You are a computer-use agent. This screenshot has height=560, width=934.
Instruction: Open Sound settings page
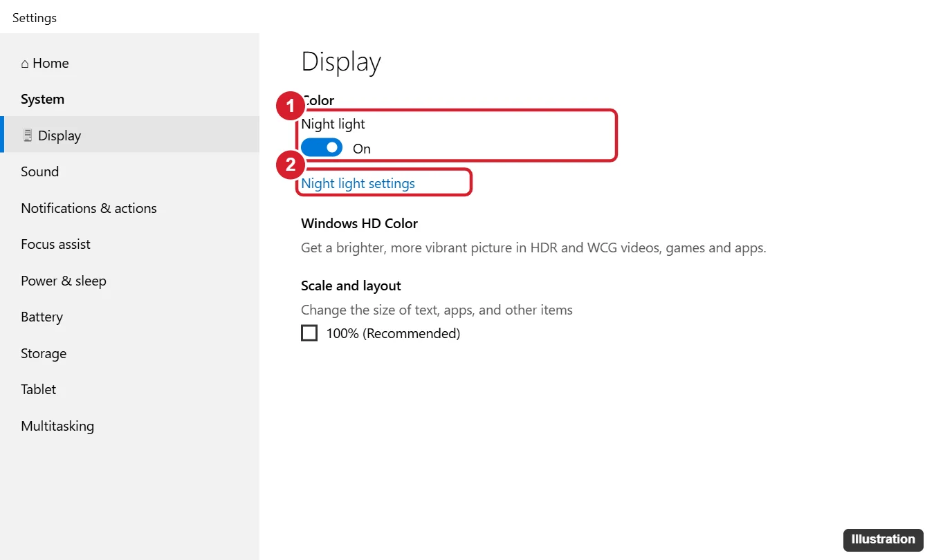pyautogui.click(x=130, y=171)
